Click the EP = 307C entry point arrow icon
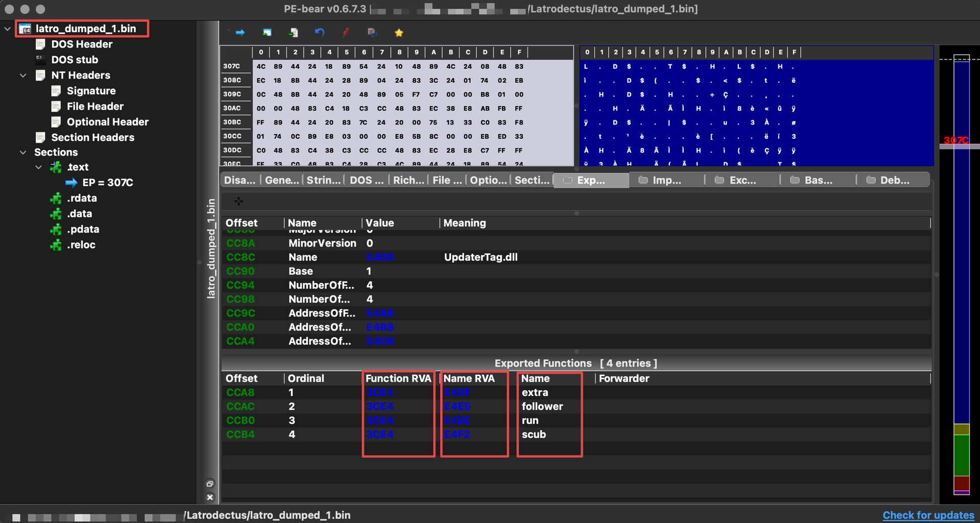This screenshot has height=523, width=980. pos(71,183)
